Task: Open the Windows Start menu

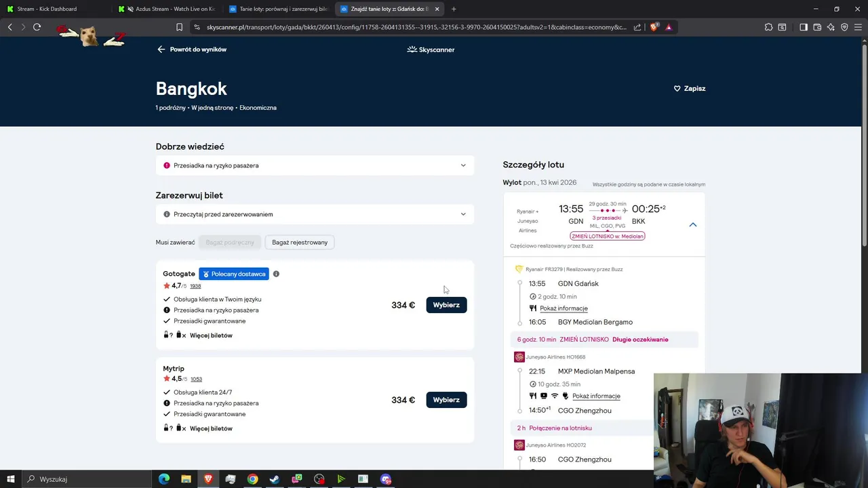Action: coord(10,479)
